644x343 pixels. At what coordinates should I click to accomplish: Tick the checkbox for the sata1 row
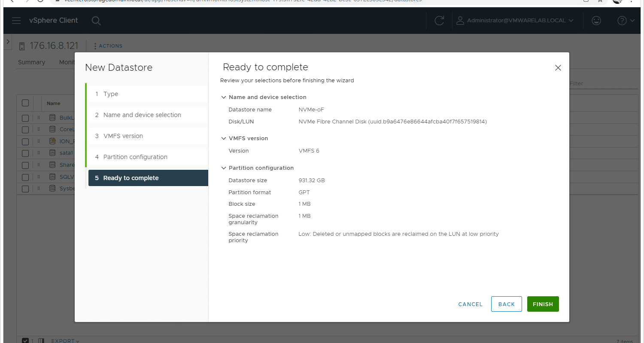click(25, 153)
